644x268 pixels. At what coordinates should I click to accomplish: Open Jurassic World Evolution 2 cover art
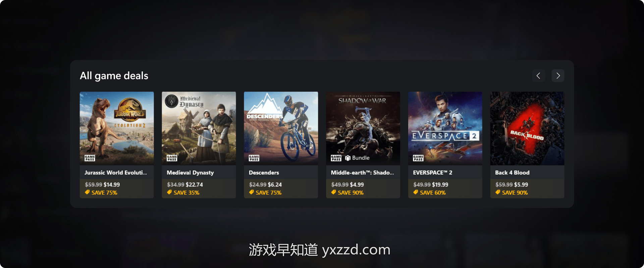coord(117,128)
